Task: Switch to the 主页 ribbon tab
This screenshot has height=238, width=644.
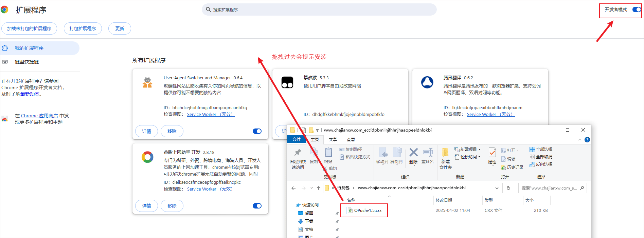Action: click(x=315, y=139)
